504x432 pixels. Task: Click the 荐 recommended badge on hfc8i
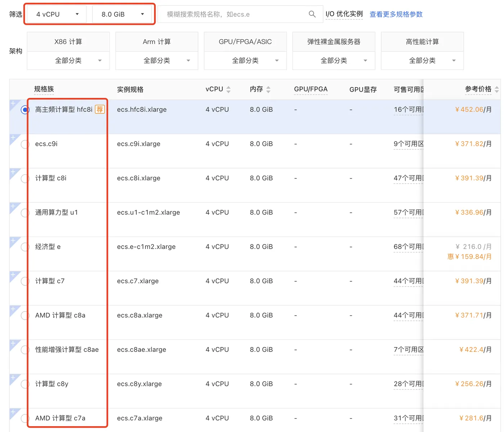pos(100,109)
